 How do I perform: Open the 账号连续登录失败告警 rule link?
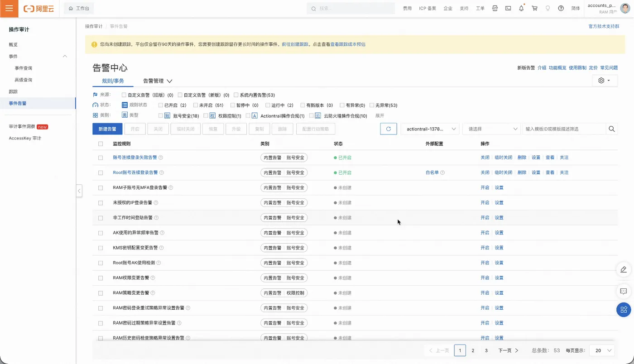click(135, 158)
